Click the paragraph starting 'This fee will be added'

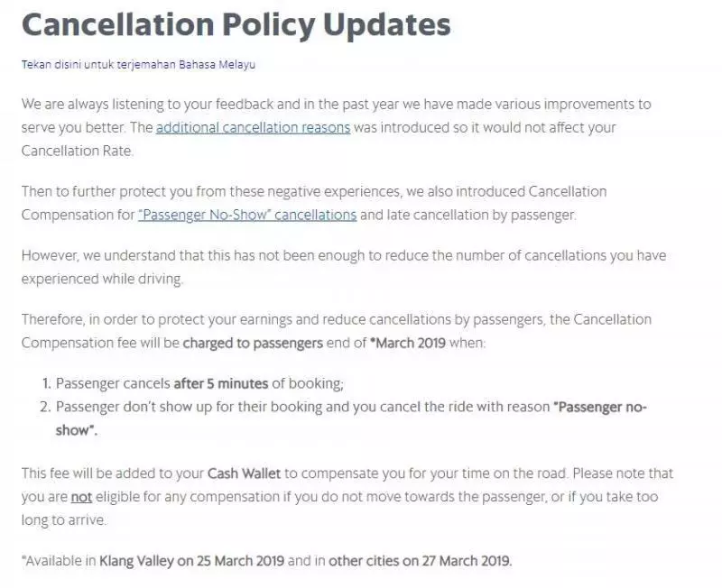coord(347,497)
